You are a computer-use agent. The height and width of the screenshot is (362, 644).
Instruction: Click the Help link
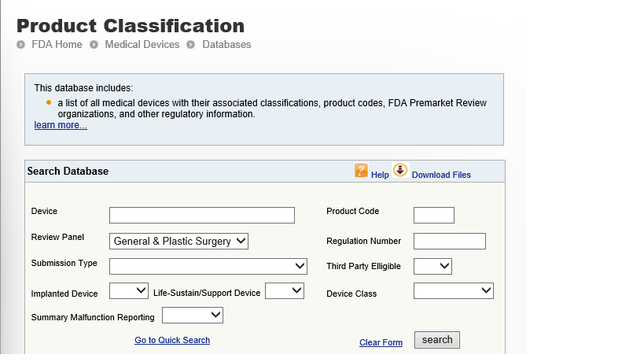pyautogui.click(x=380, y=175)
